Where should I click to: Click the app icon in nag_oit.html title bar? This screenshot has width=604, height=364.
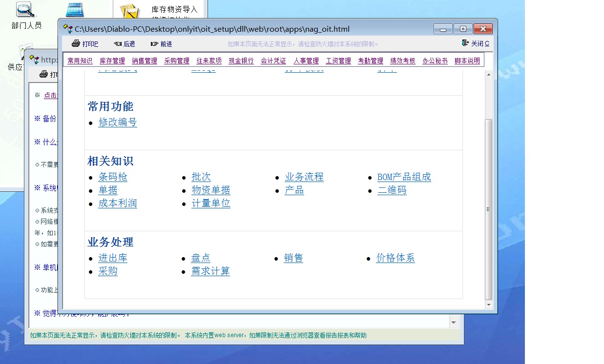(68, 29)
